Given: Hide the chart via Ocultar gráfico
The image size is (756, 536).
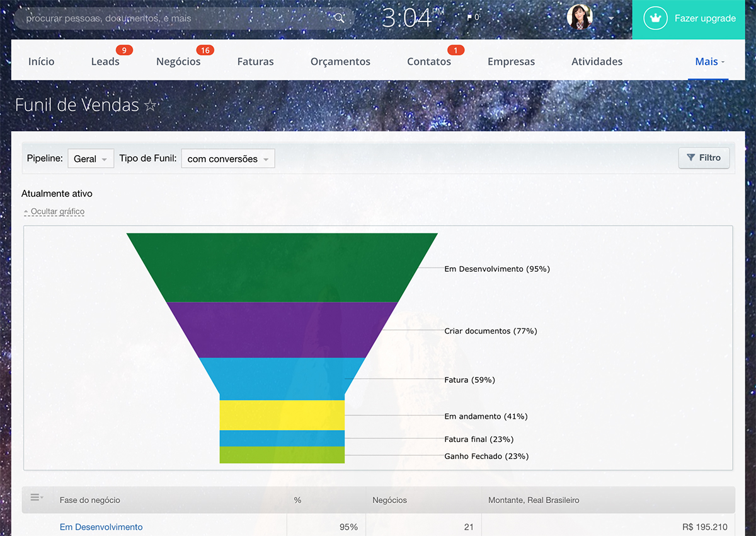Looking at the screenshot, I should click(54, 212).
